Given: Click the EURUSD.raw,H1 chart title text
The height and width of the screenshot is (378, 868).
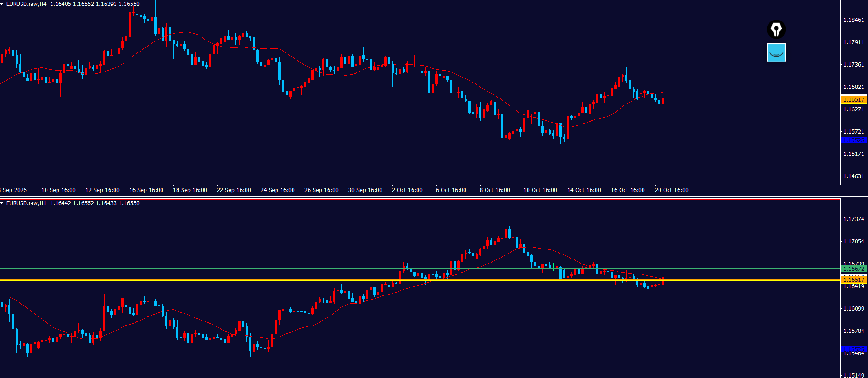Looking at the screenshot, I should pos(26,203).
